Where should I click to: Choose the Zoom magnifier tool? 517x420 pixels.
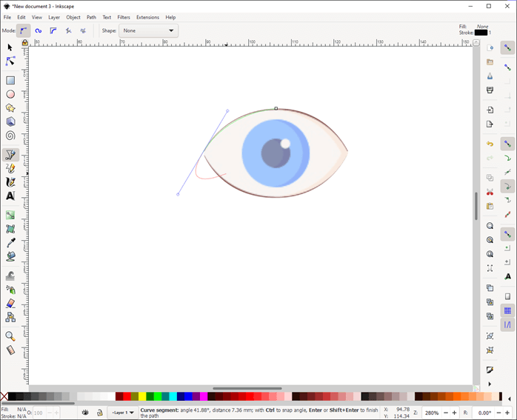10,336
